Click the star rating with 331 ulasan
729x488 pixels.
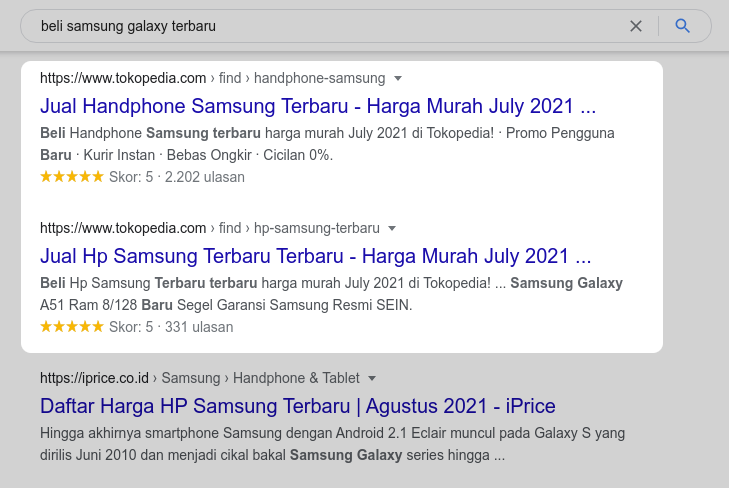(72, 327)
